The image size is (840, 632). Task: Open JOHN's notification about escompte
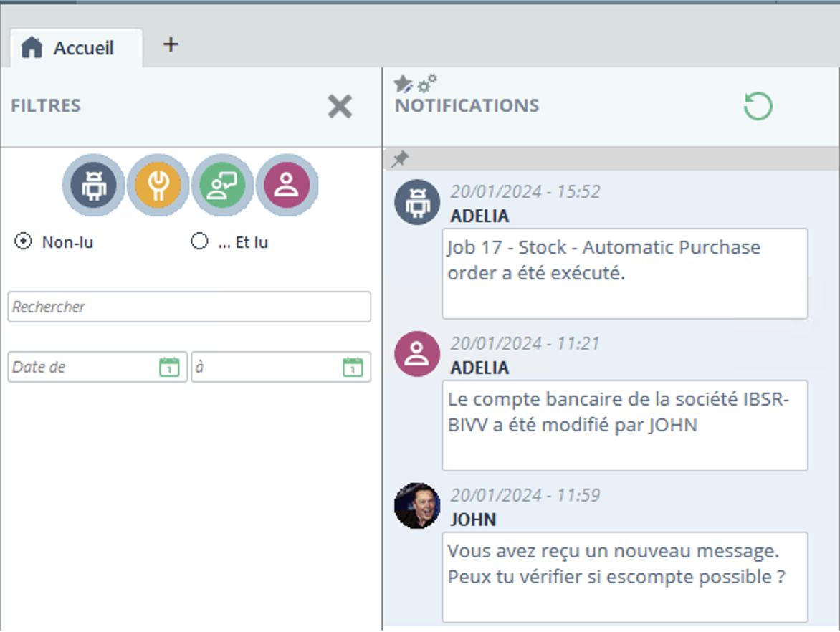point(624,568)
